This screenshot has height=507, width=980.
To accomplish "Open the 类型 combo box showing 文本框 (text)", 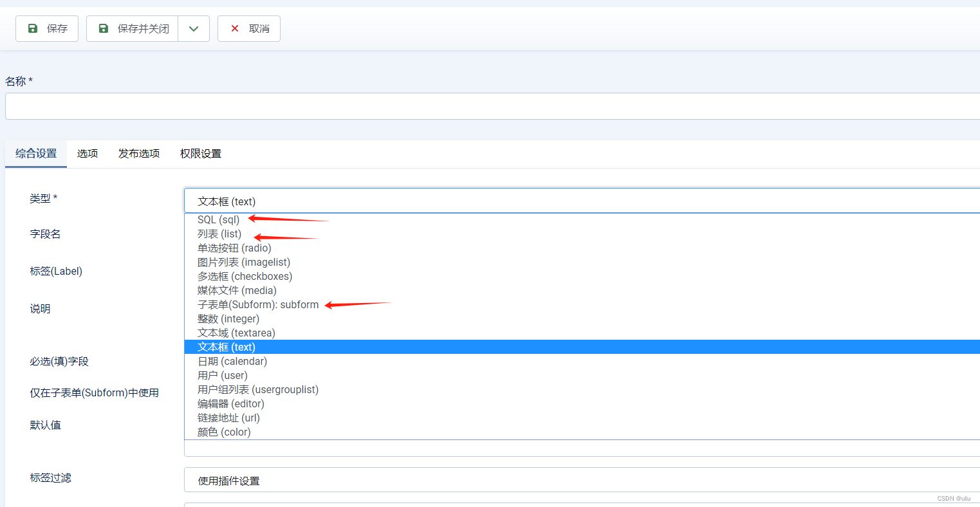I will coord(582,201).
